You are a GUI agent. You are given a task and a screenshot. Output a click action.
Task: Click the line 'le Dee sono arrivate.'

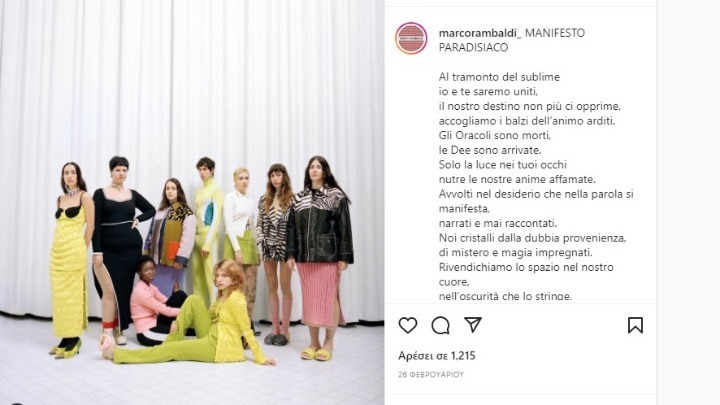click(490, 150)
